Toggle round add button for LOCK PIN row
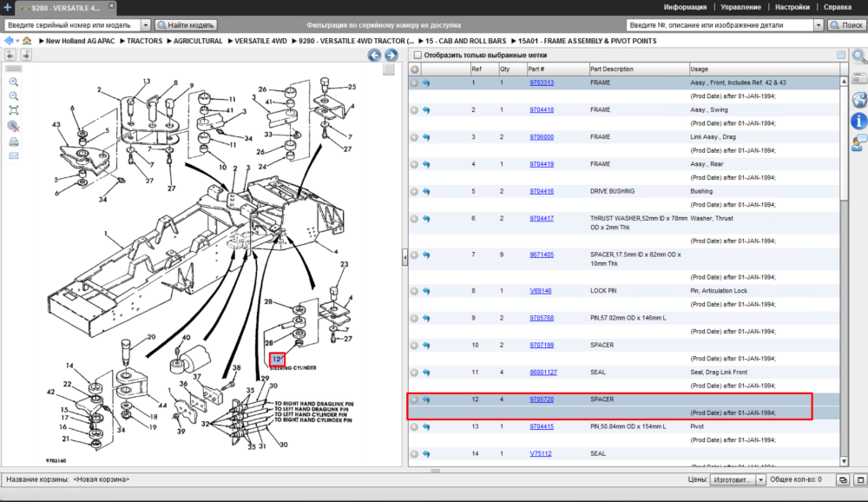This screenshot has width=868, height=502. point(414,291)
